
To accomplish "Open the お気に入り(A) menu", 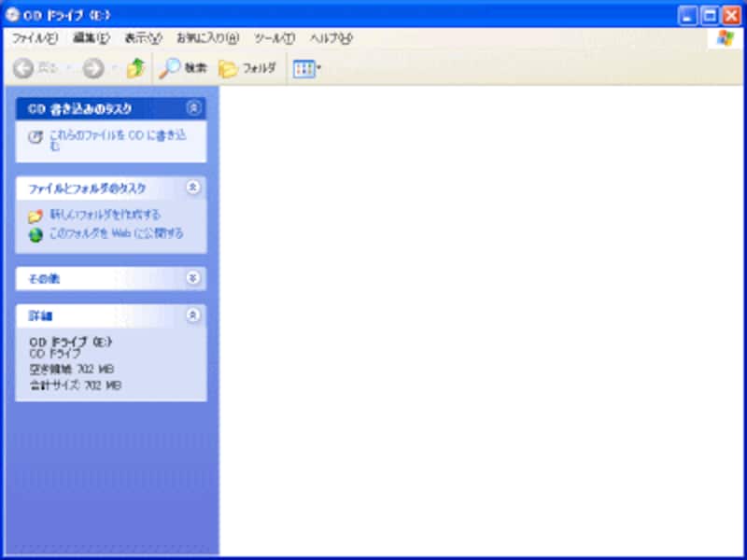I will click(x=207, y=38).
